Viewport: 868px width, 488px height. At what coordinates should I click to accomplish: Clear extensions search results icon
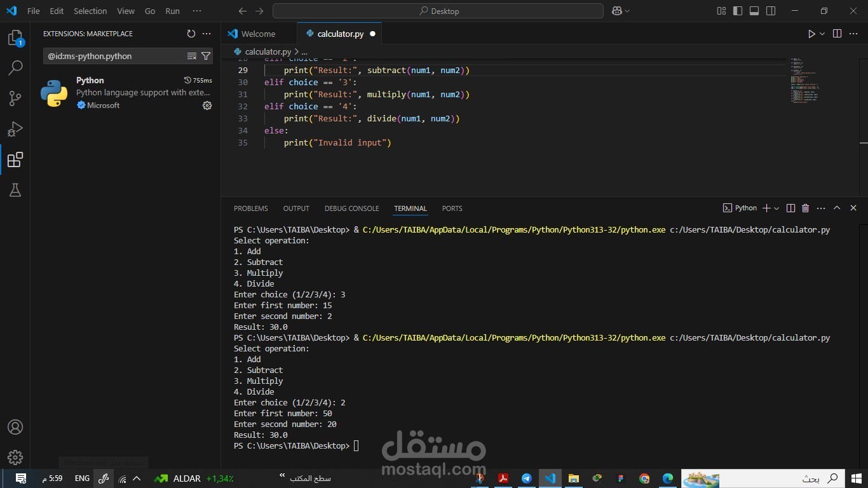192,56
